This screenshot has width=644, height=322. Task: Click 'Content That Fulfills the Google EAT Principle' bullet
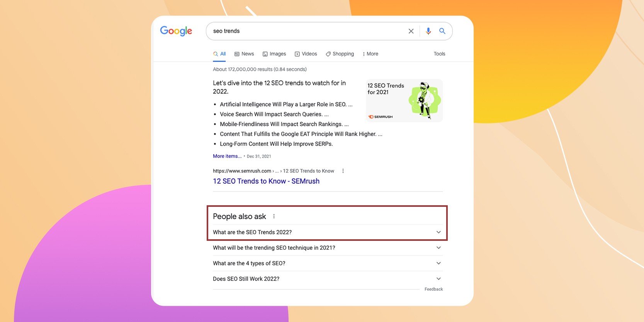coord(301,134)
